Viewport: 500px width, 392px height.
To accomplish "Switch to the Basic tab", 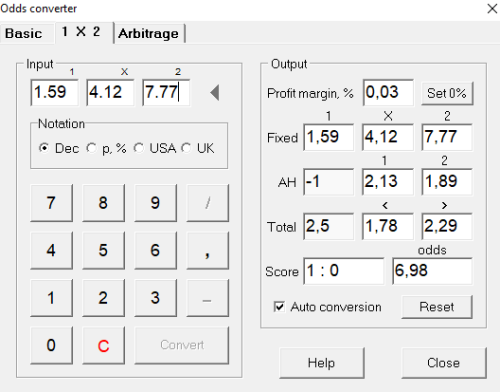I will point(24,33).
